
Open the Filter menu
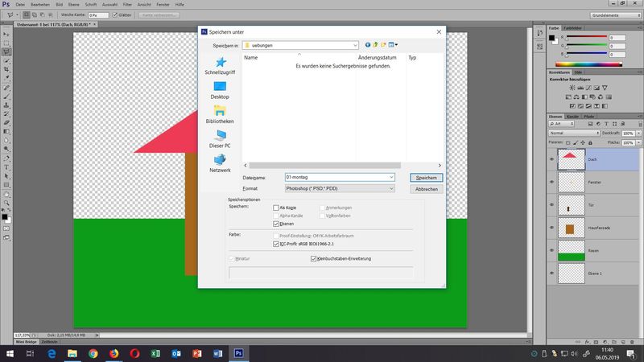point(127,5)
